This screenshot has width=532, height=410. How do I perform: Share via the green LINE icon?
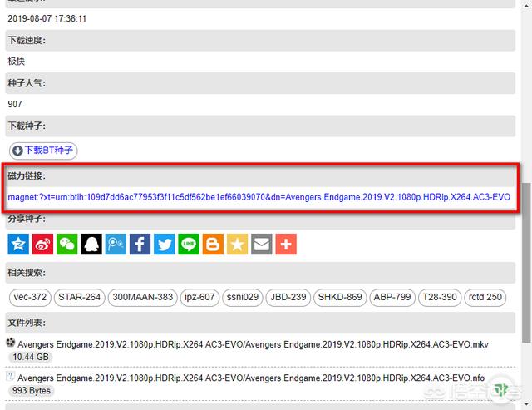coord(189,244)
